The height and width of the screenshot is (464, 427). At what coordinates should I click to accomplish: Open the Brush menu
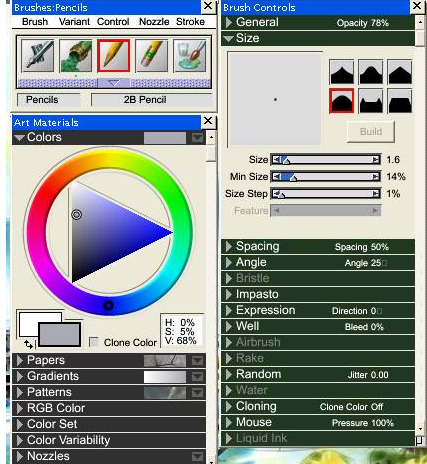pos(35,22)
